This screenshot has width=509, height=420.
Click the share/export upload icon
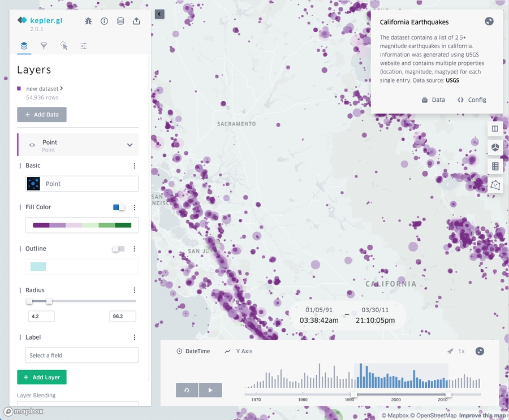pos(136,21)
